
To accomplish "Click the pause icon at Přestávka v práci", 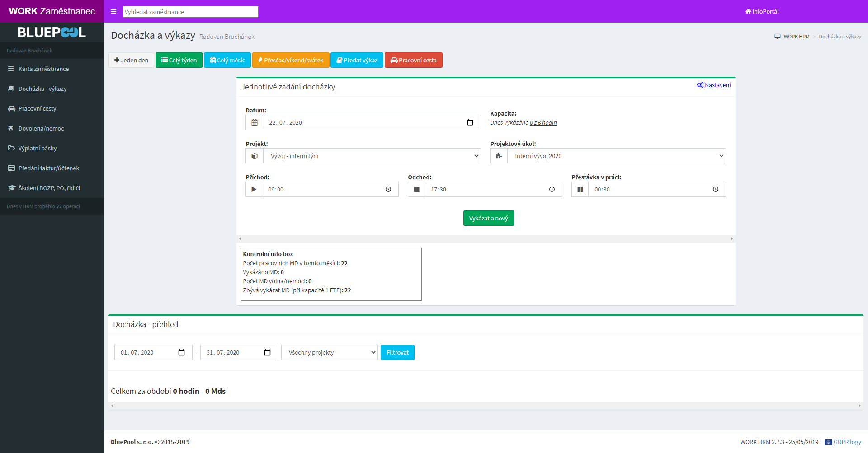I will click(580, 189).
